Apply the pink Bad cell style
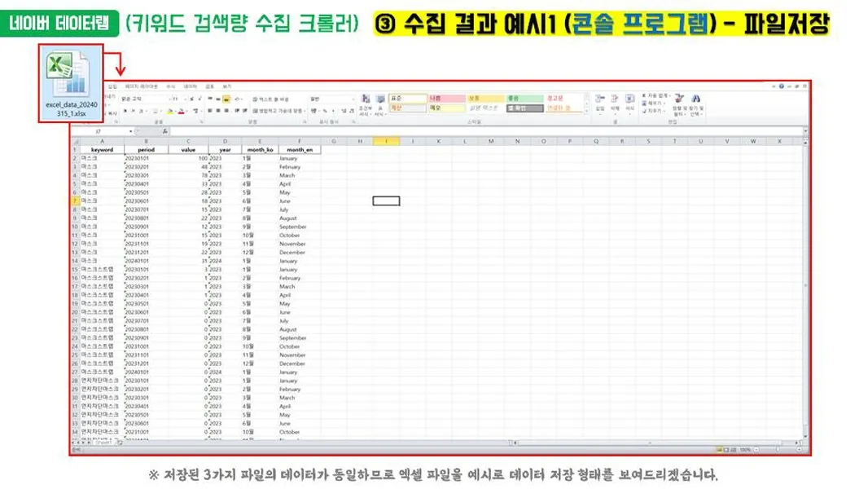Image resolution: width=868 pixels, height=489 pixels. tap(447, 99)
